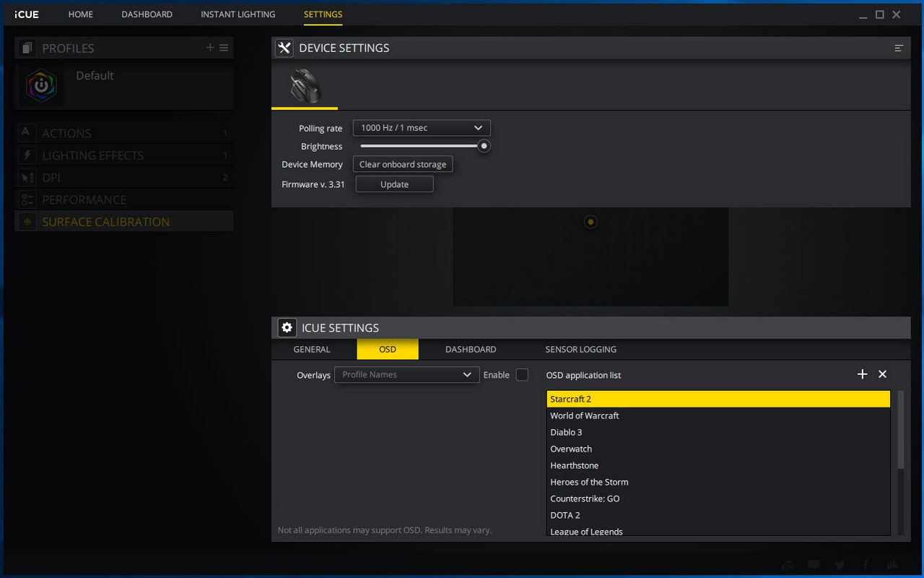Select the mouse device thumbnail
924x578 pixels.
(305, 86)
